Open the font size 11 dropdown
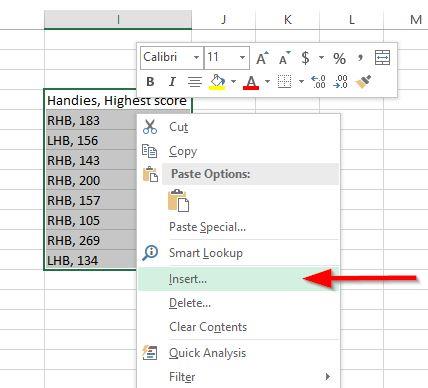The image size is (428, 388). coord(243,58)
